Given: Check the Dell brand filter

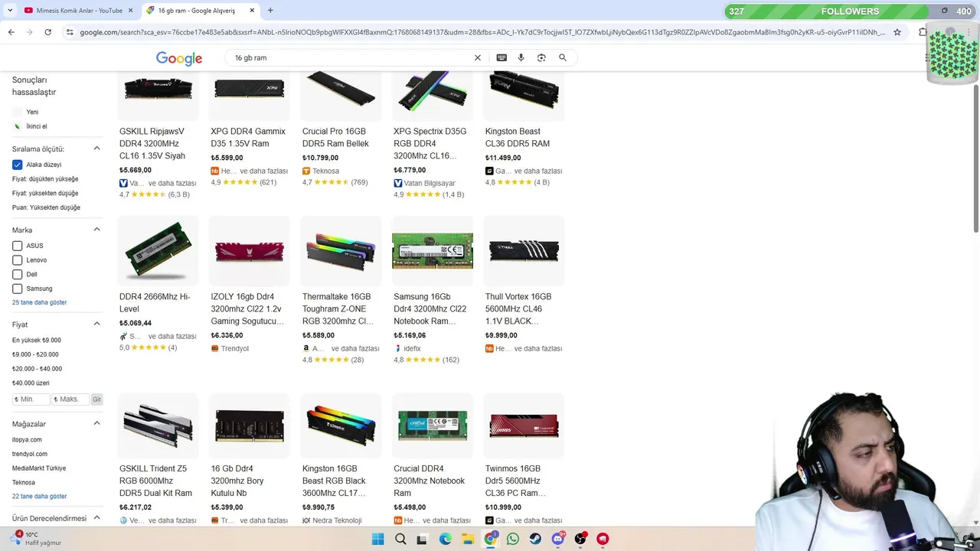Looking at the screenshot, I should (18, 274).
